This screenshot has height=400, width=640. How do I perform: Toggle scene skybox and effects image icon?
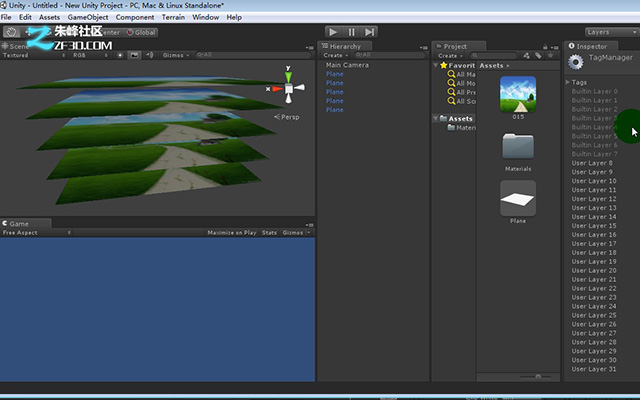coord(134,55)
